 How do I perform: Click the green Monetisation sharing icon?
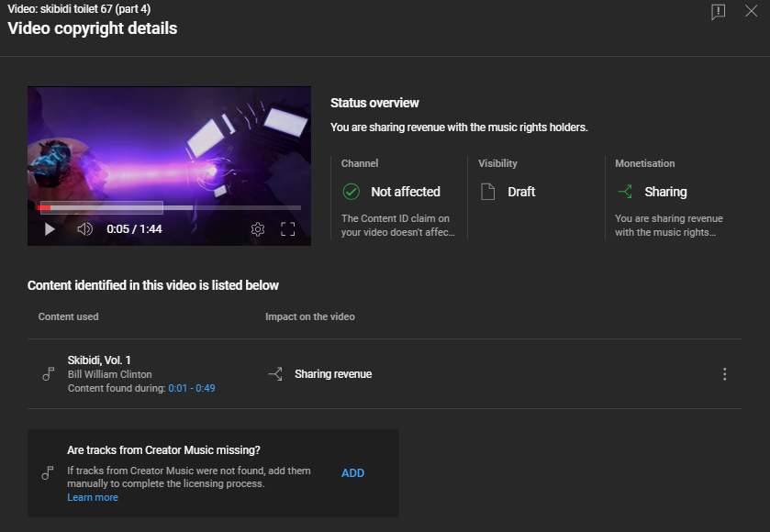coord(625,192)
